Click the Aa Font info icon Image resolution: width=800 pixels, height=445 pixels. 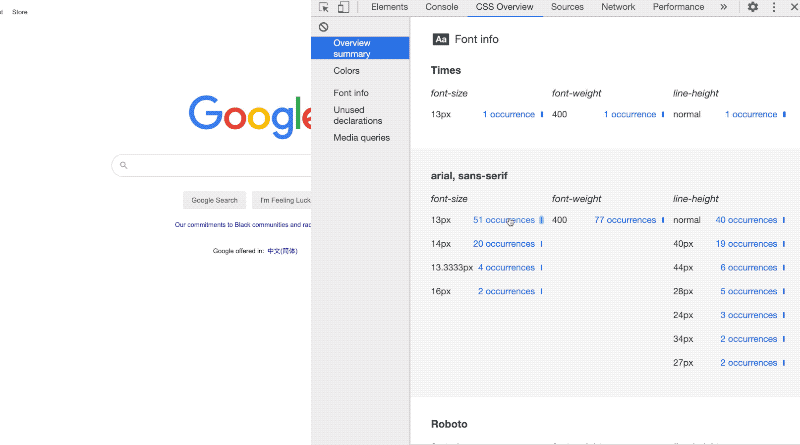click(441, 39)
